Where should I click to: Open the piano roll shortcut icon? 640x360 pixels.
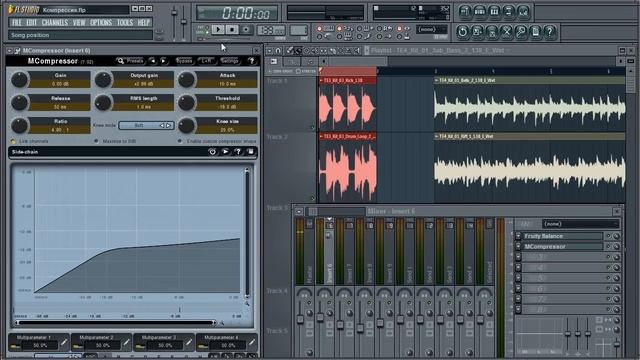(x=494, y=12)
